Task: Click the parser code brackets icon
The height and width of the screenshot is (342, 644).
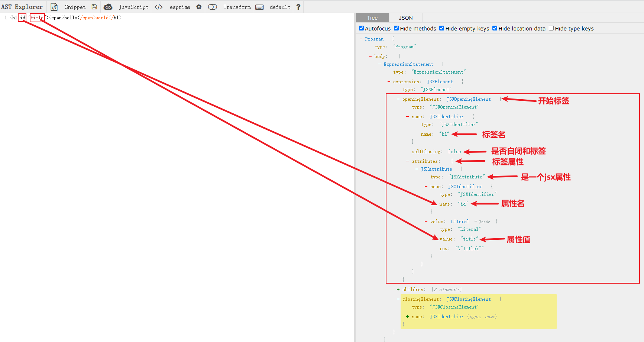Action: (159, 7)
